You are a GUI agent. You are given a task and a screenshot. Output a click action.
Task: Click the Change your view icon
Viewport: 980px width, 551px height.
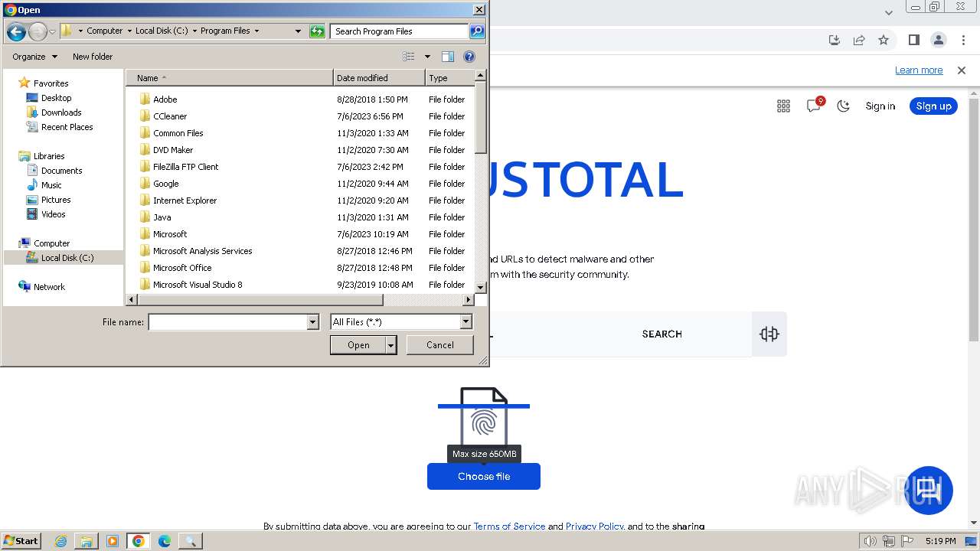coord(409,57)
